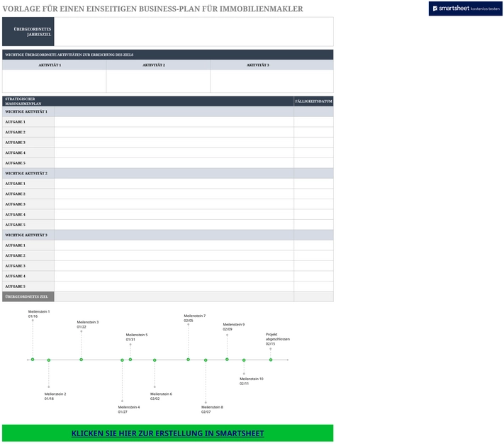Select the Meilenstein 10 02/11 label
Screen dimensions: 504x444
252,381
